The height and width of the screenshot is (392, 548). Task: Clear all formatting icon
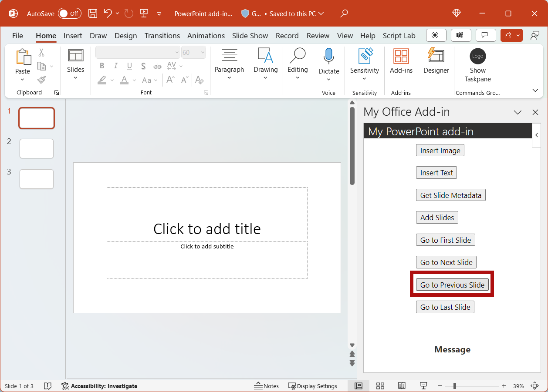coord(200,80)
